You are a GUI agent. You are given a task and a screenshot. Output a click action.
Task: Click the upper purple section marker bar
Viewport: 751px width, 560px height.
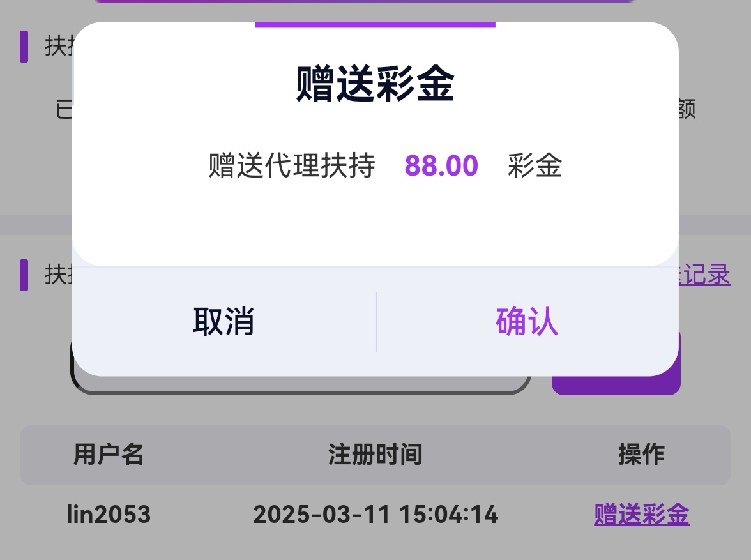[x=24, y=46]
